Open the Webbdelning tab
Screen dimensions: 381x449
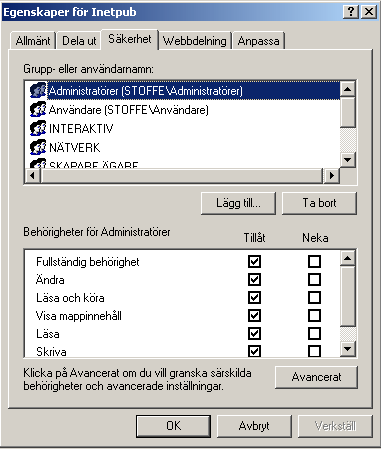tap(195, 41)
